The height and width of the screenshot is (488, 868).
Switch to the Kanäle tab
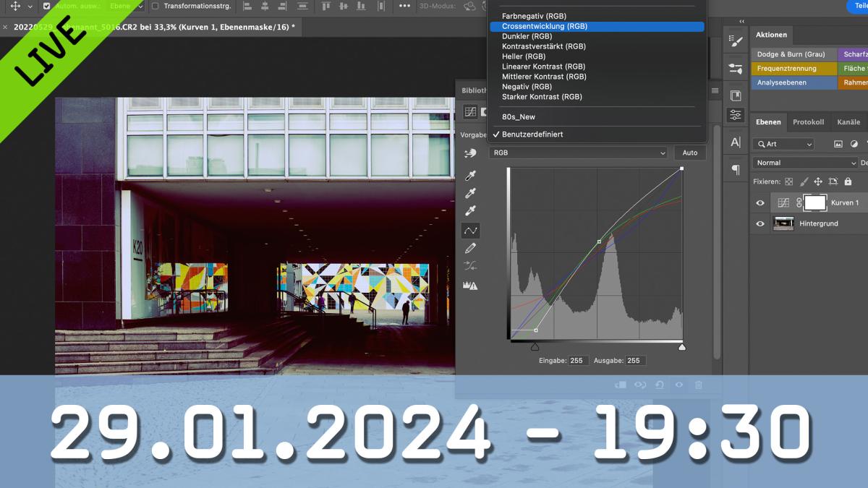(x=848, y=122)
